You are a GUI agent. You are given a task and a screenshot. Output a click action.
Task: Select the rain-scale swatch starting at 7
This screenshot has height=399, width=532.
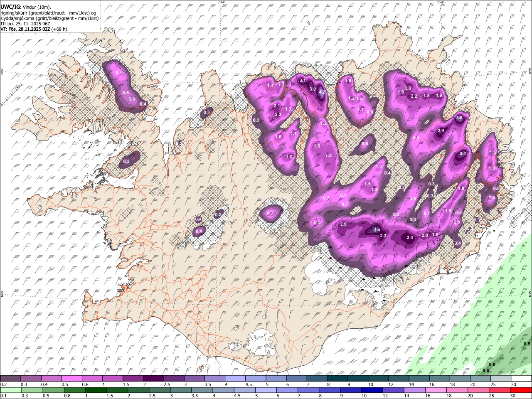[x=308, y=390]
